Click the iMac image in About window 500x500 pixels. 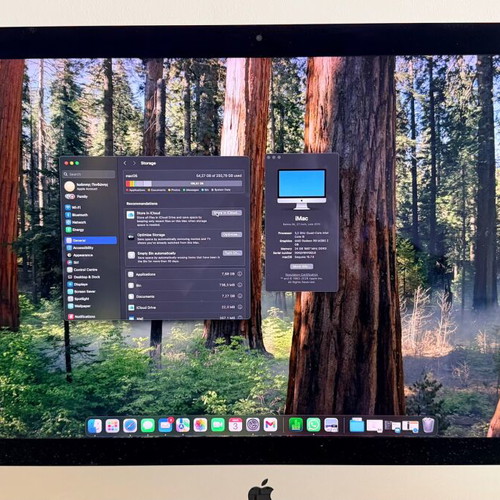[302, 189]
